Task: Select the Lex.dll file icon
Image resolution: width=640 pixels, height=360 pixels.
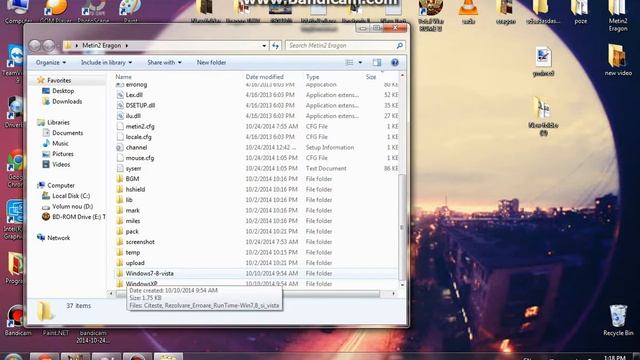Action: pyautogui.click(x=120, y=95)
